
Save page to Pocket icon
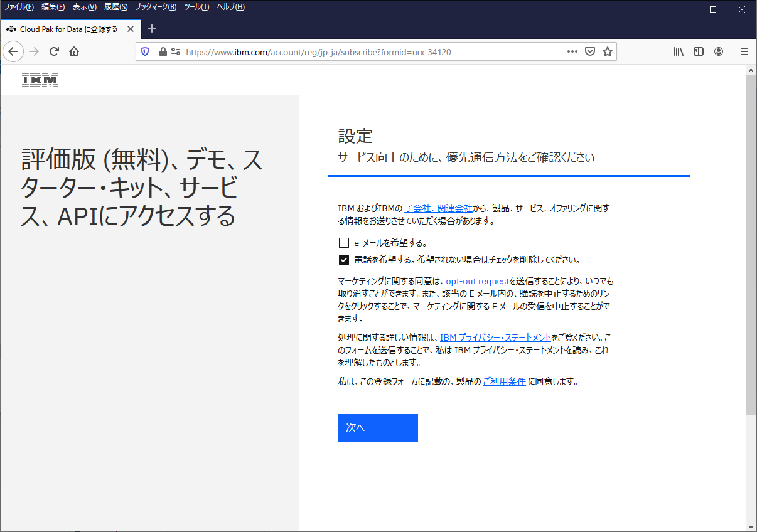pos(589,52)
